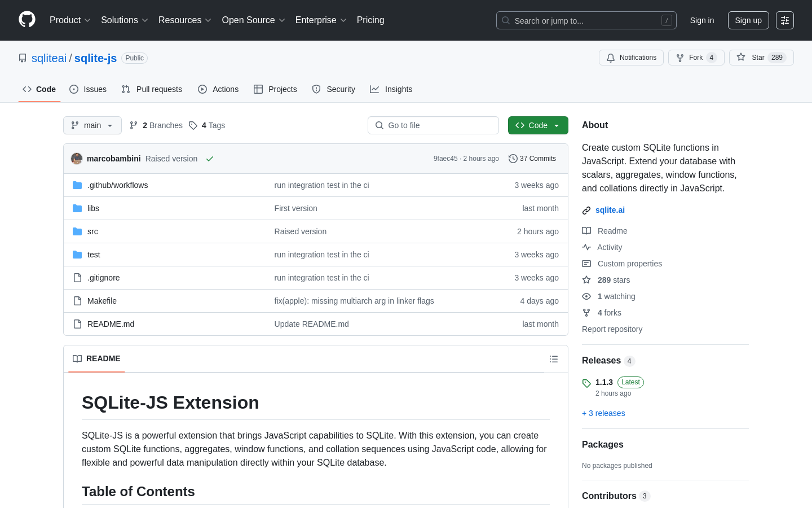Click the 37 Commits history link
This screenshot has height=508, width=812.
[532, 159]
